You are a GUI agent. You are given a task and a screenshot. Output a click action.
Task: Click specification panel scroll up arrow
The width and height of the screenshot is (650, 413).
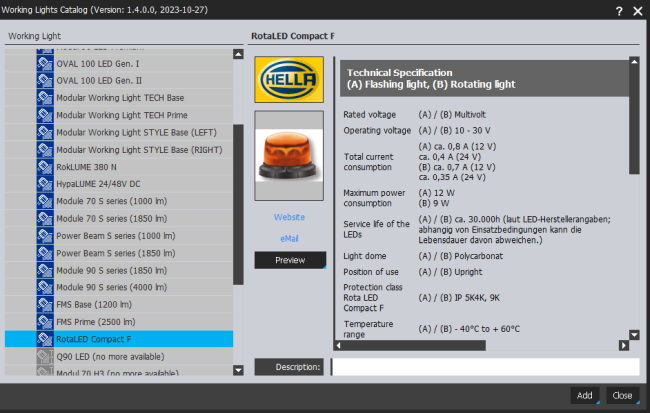coord(634,61)
